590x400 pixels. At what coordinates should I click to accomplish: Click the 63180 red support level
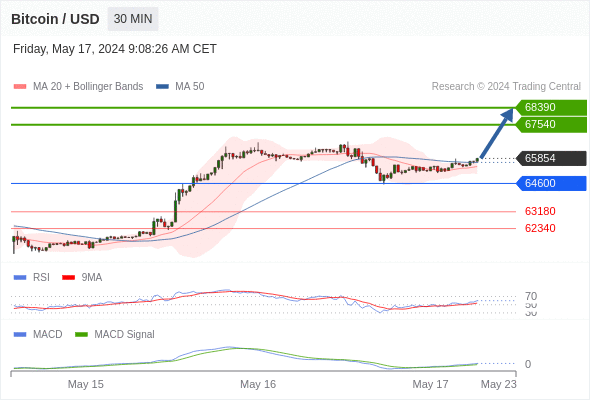[x=540, y=211]
